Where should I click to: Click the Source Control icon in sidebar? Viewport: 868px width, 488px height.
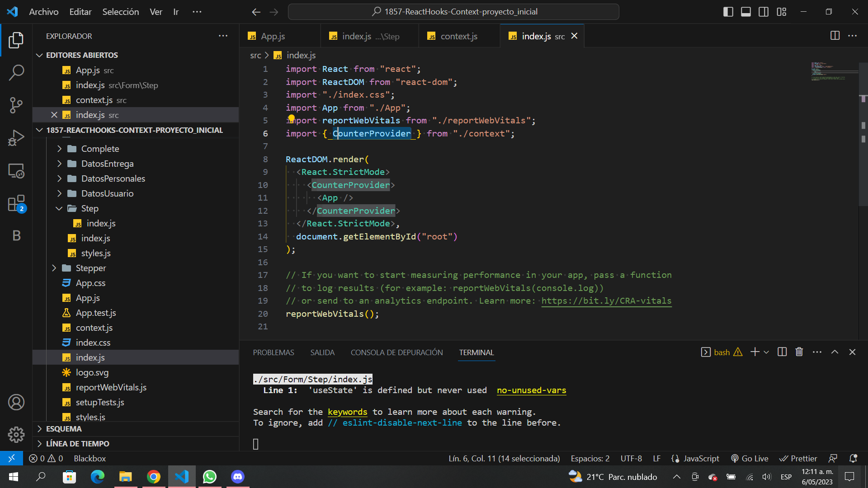15,105
